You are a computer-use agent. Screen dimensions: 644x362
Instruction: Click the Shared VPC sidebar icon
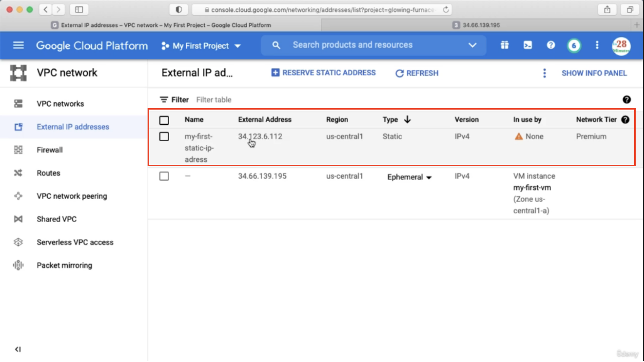18,219
